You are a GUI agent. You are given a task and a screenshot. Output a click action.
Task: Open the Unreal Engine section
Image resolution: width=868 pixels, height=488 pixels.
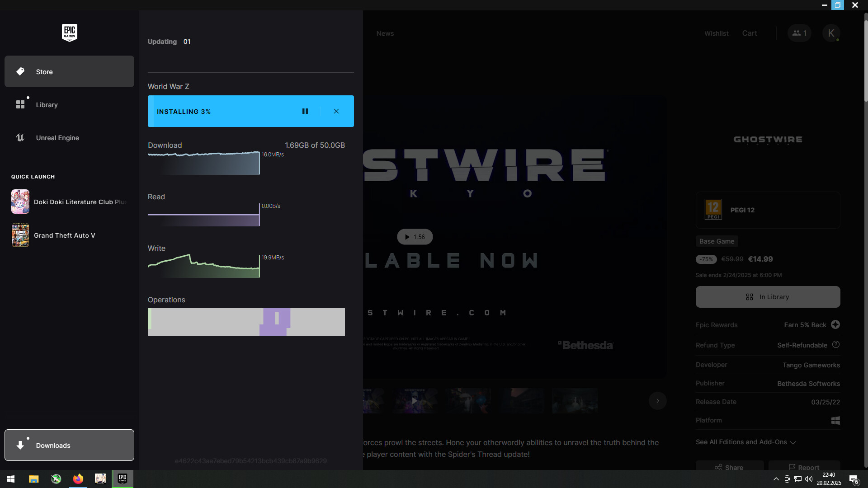57,138
